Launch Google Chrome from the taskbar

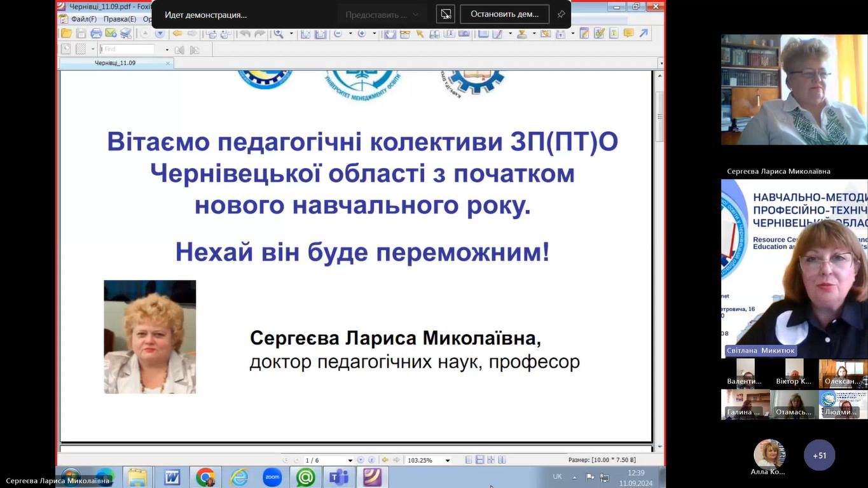205,477
